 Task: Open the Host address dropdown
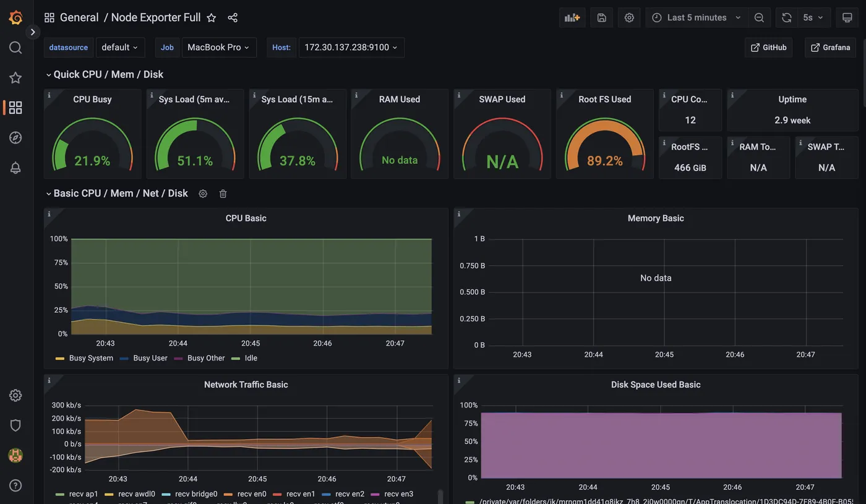[x=351, y=48]
